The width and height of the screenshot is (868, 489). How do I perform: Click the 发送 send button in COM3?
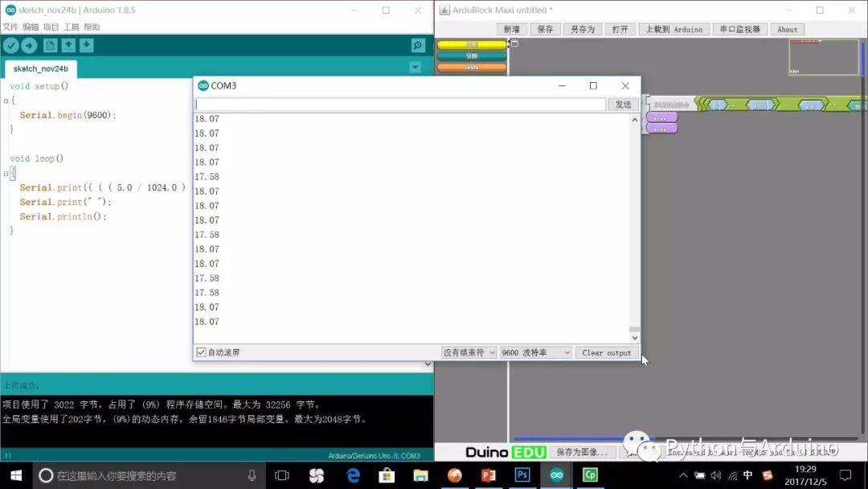[624, 104]
